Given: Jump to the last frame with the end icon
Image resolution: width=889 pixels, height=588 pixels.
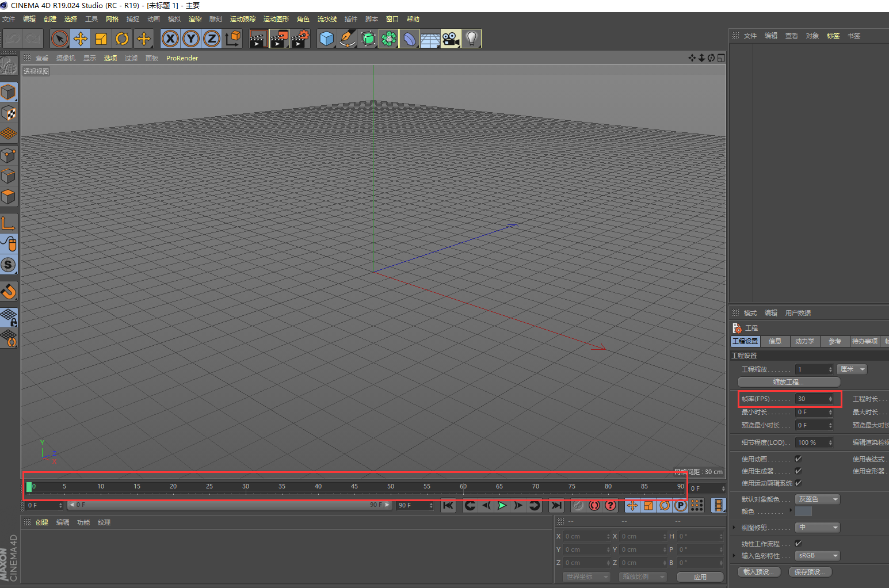Looking at the screenshot, I should coord(555,506).
